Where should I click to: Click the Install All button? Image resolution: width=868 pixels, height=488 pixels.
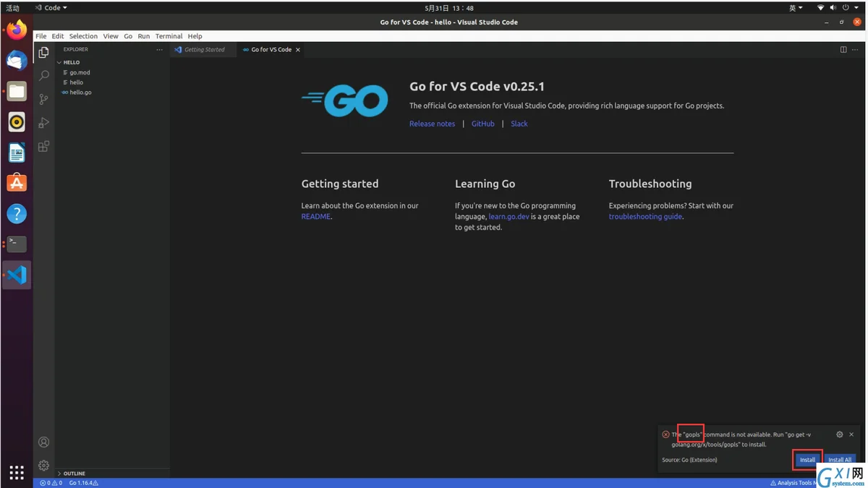(839, 460)
